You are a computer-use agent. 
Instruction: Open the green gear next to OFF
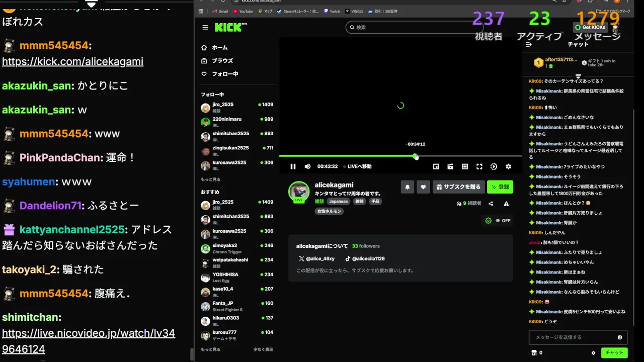pos(488,221)
